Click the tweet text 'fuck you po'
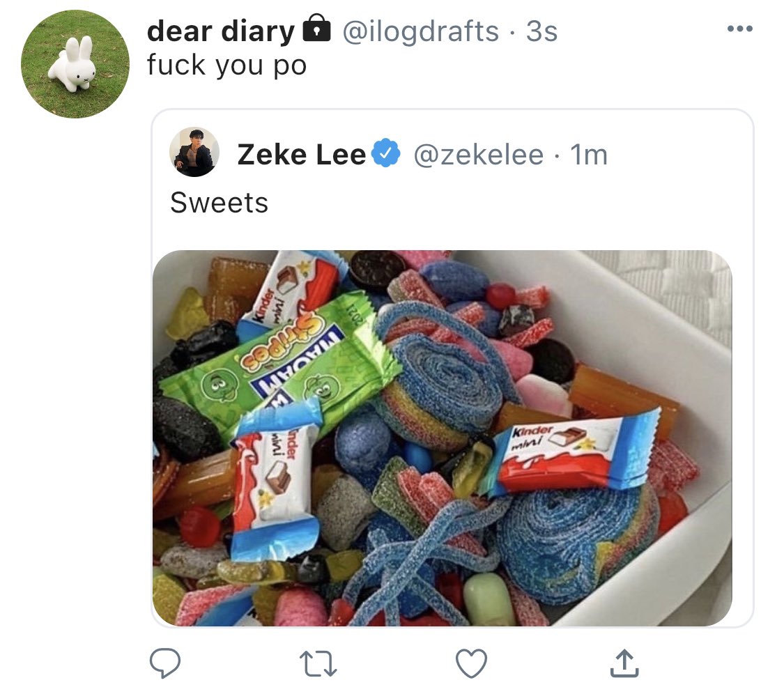Image resolution: width=784 pixels, height=694 pixels. click(226, 65)
